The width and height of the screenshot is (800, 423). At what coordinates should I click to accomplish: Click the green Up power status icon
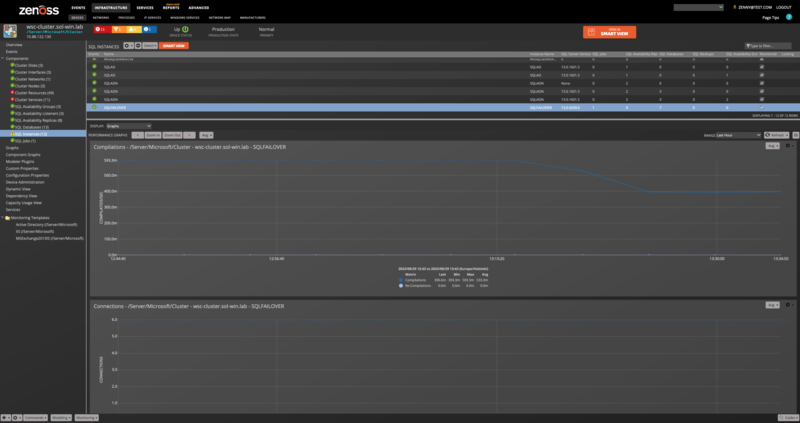(x=185, y=30)
